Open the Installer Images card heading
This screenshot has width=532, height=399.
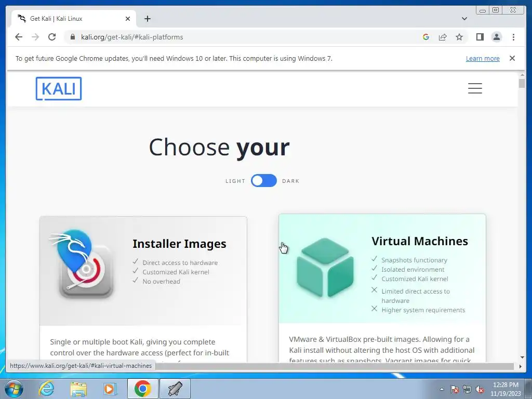(x=179, y=244)
